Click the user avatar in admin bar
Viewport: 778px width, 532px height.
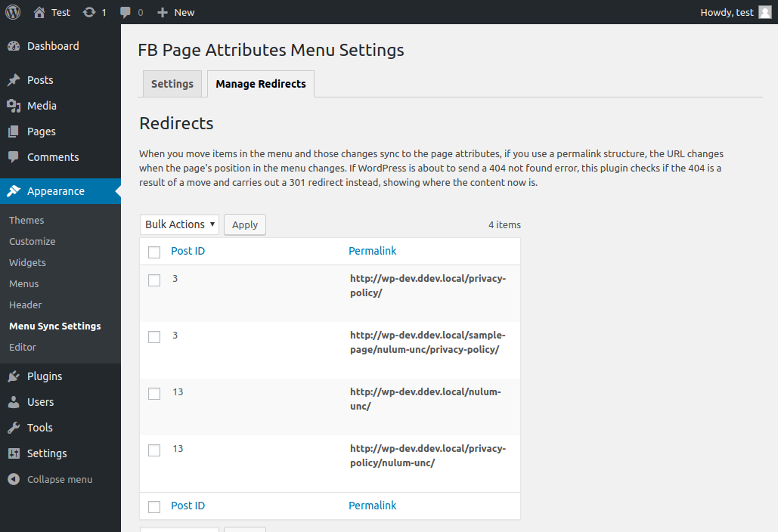tap(765, 12)
